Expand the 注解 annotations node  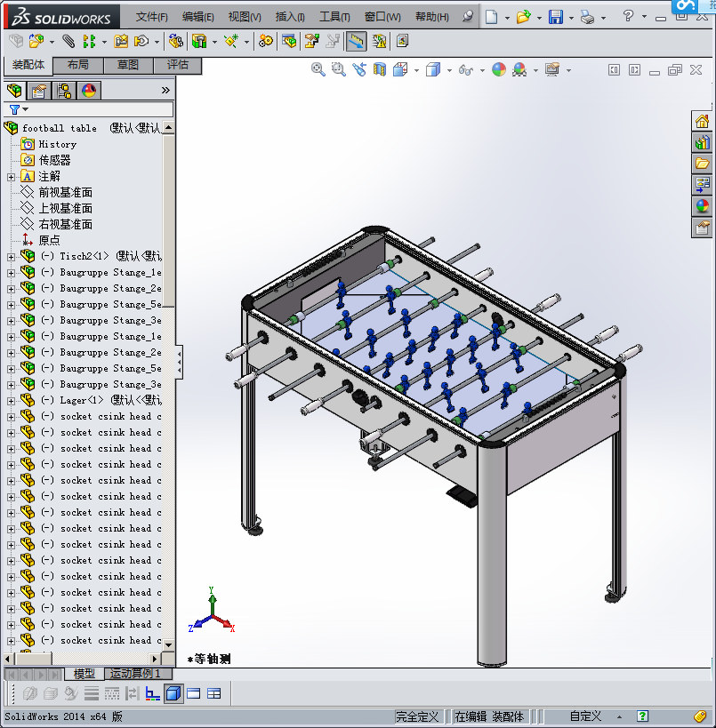point(12,177)
